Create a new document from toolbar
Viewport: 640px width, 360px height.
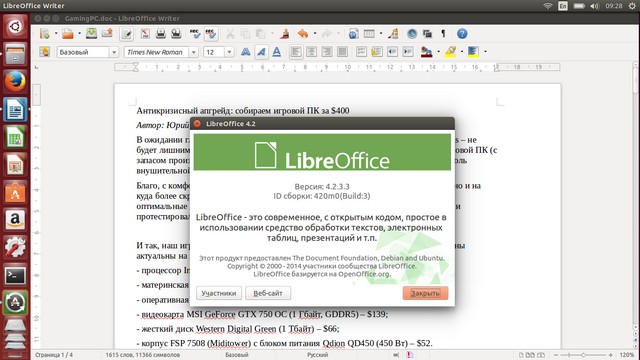[44, 34]
